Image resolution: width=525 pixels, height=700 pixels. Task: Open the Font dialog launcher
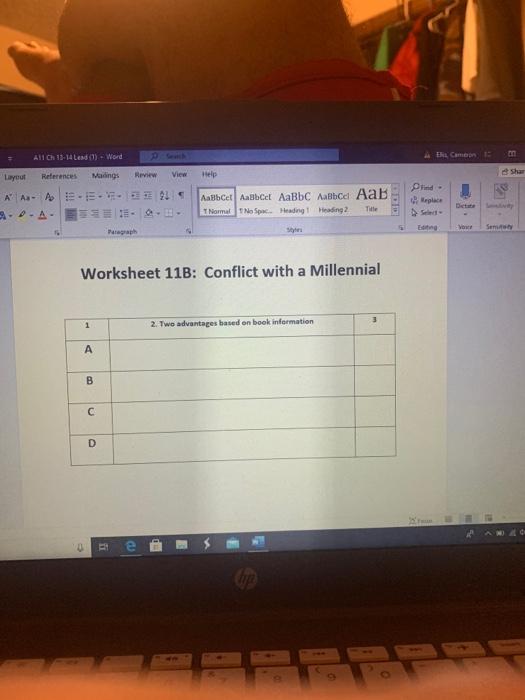coord(57,232)
